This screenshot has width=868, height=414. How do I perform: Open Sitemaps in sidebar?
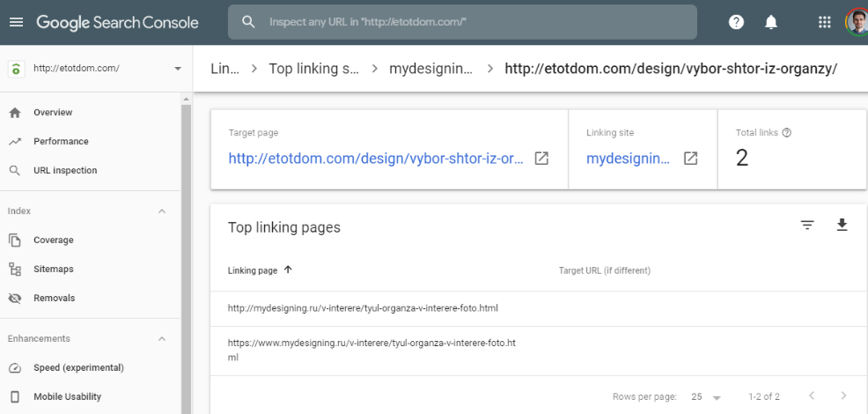[x=54, y=269]
